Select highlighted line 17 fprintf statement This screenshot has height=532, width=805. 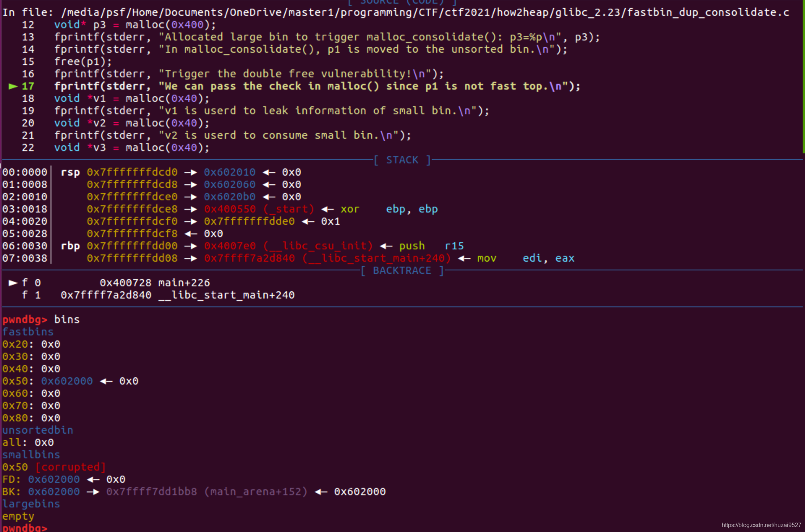pos(317,86)
